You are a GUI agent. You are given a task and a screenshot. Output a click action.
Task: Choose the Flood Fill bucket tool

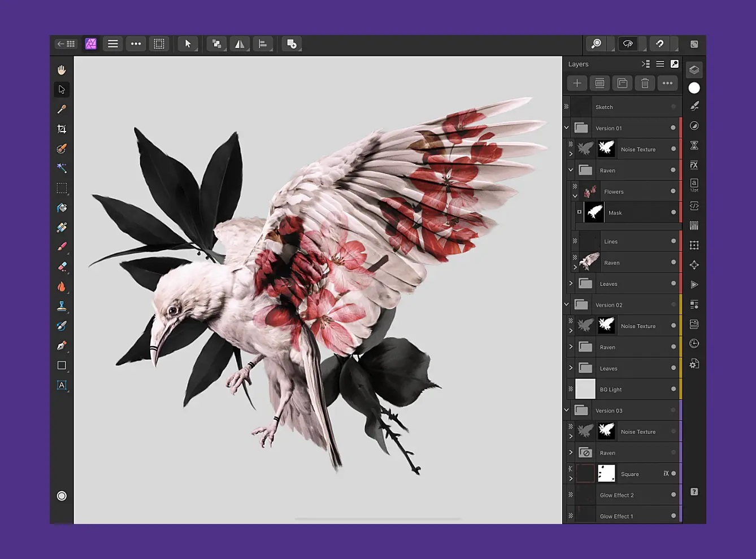click(62, 208)
